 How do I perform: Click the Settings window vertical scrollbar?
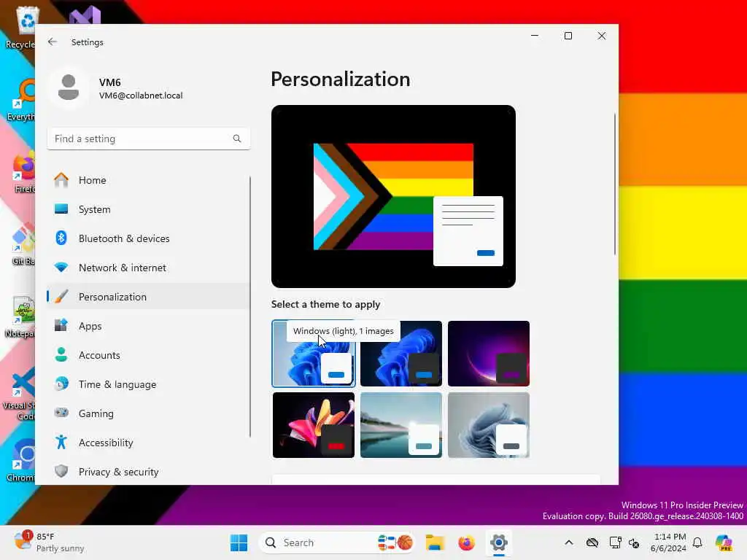pos(615,184)
